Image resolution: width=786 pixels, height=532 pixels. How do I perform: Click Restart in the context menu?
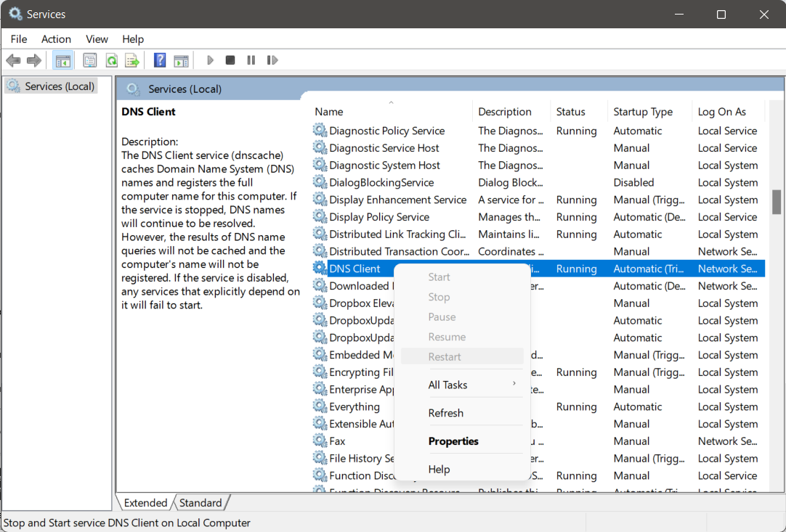pos(462,356)
